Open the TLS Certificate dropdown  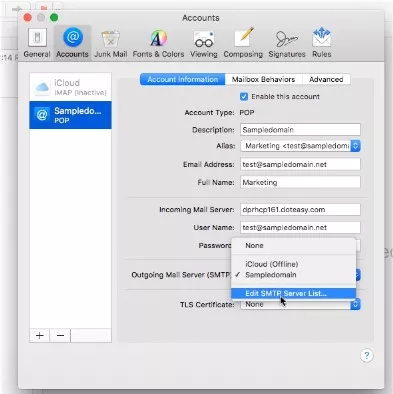point(300,304)
